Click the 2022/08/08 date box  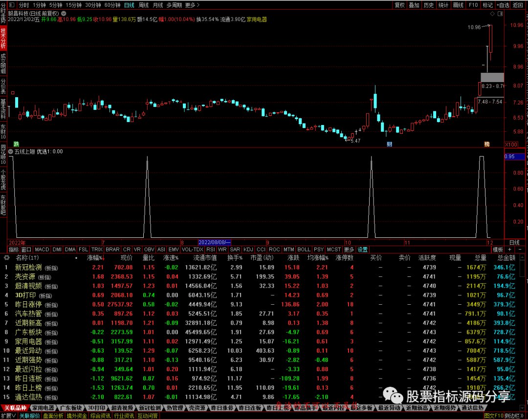pos(215,242)
